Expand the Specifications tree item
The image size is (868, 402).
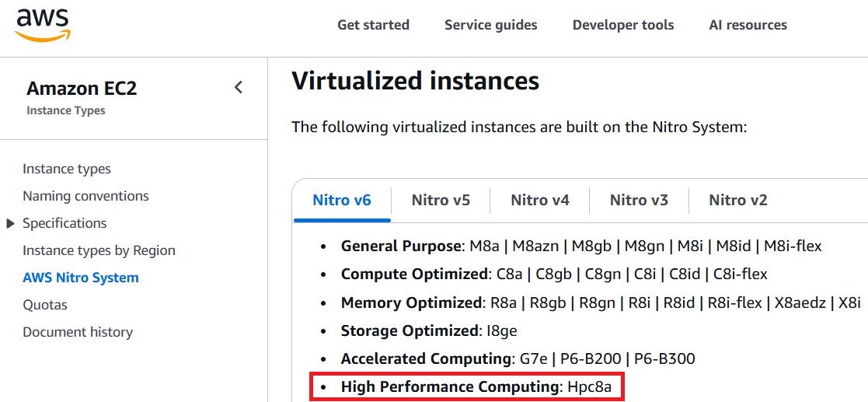(x=10, y=223)
